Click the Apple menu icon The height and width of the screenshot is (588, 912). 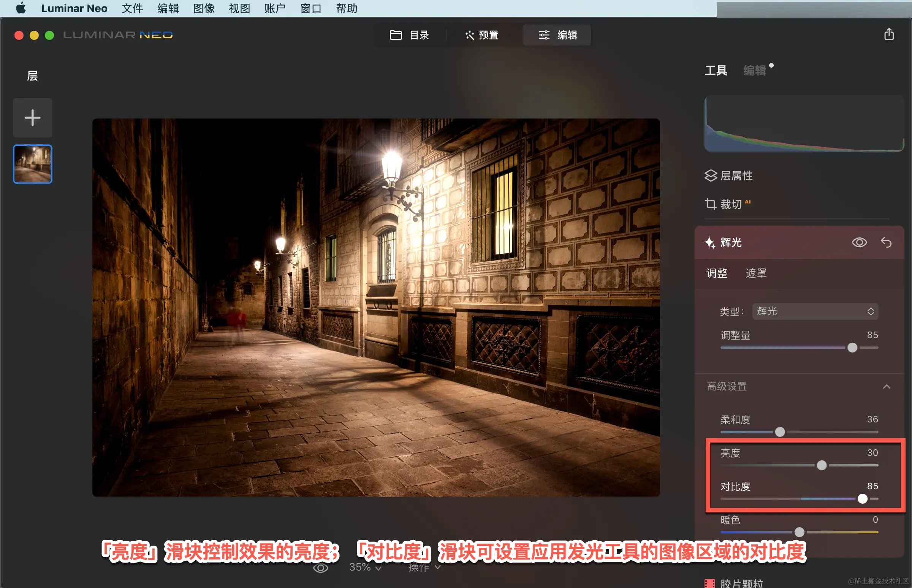(21, 8)
